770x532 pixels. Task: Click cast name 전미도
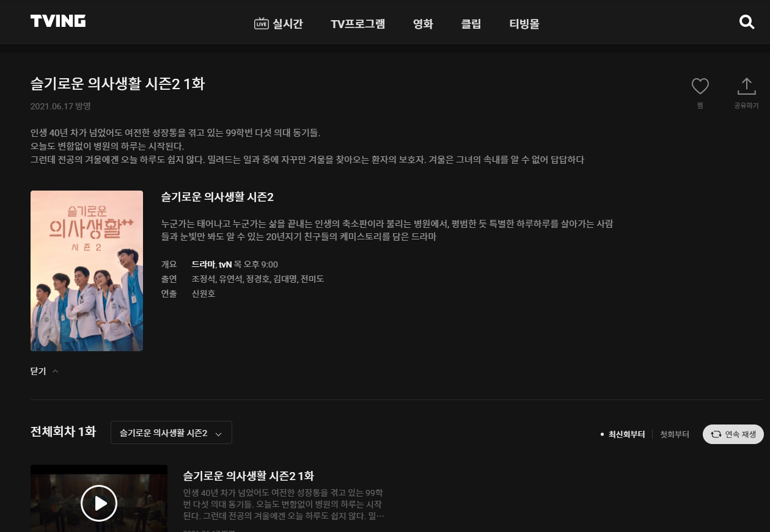click(312, 279)
